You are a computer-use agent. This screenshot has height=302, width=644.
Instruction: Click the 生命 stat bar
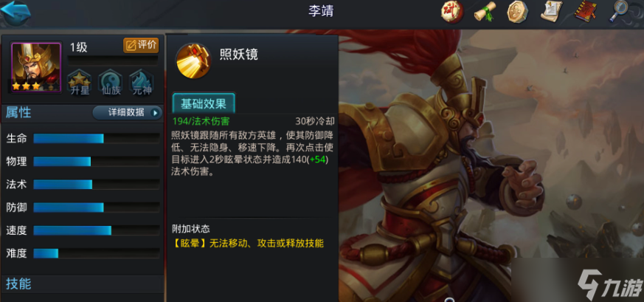[96, 139]
